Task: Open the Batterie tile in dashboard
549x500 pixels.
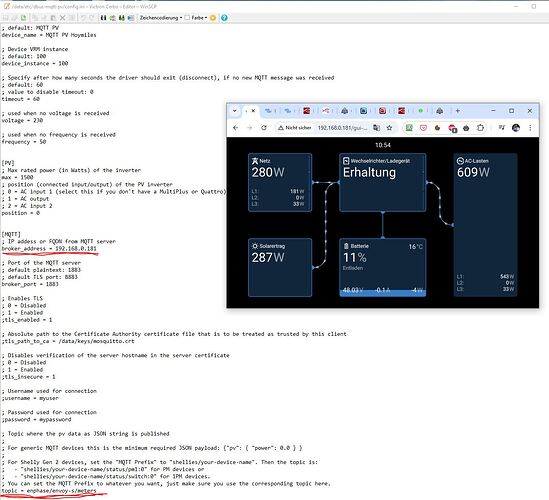Action: (x=383, y=268)
